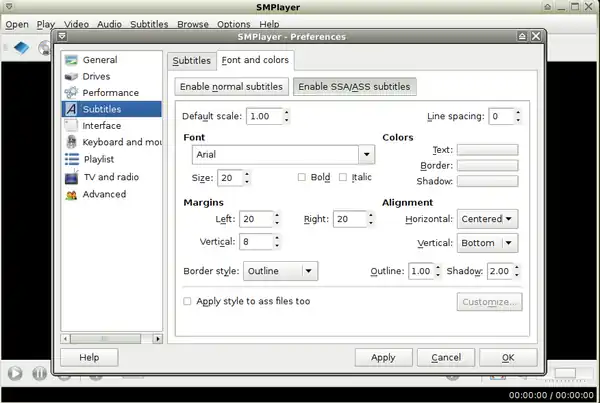600x403 pixels.
Task: Expand the Arial font dropdown
Action: (367, 155)
